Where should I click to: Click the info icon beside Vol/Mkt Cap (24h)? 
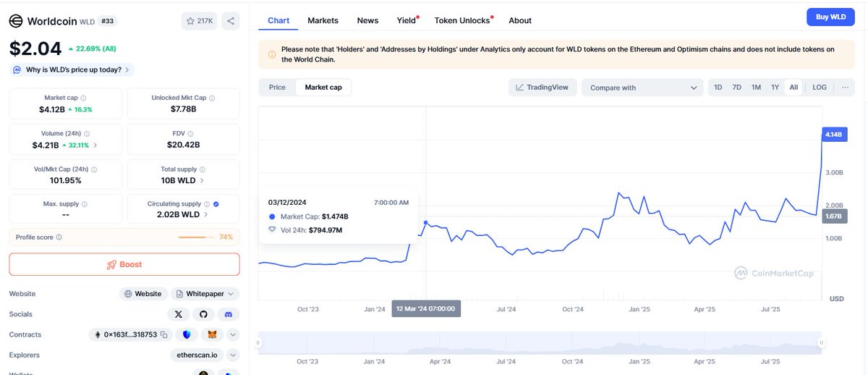coord(94,169)
